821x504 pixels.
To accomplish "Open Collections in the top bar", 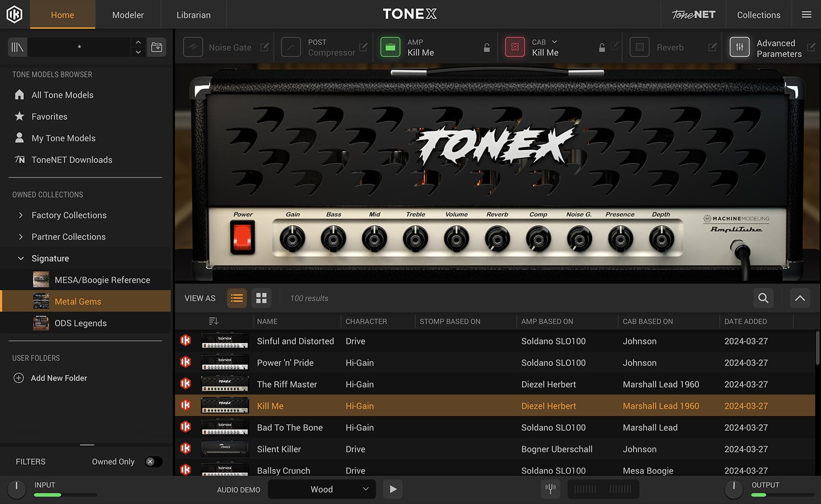I will pos(759,14).
